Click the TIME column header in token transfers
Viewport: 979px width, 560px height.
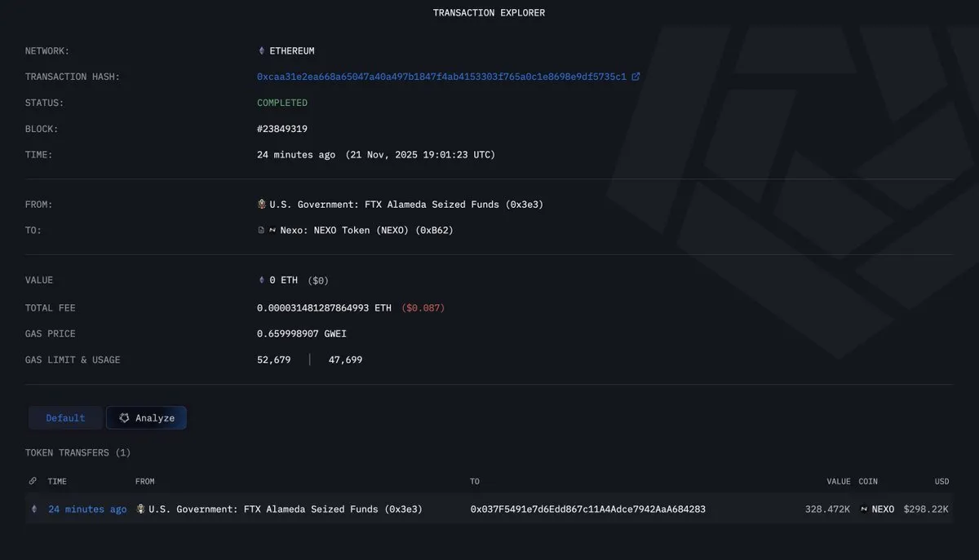point(57,482)
